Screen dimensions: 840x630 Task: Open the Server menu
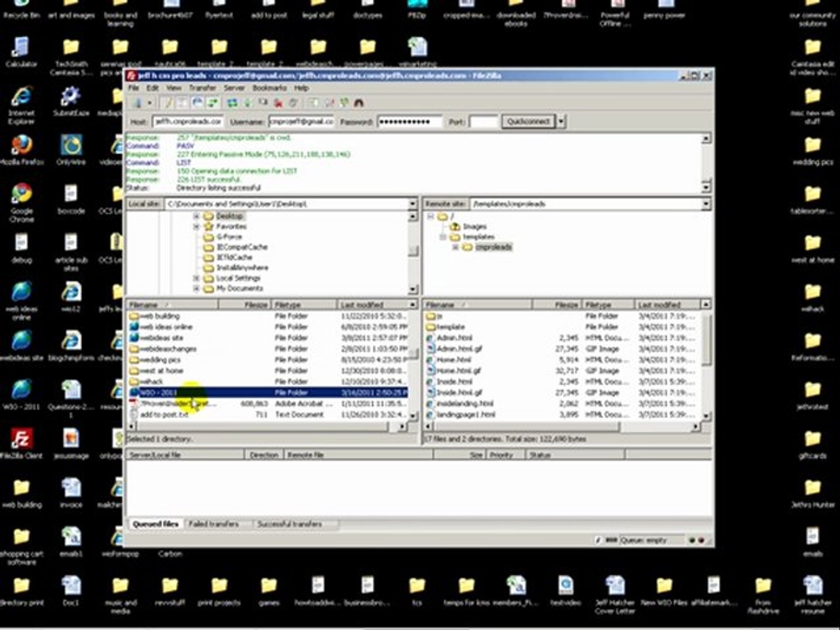[x=234, y=87]
